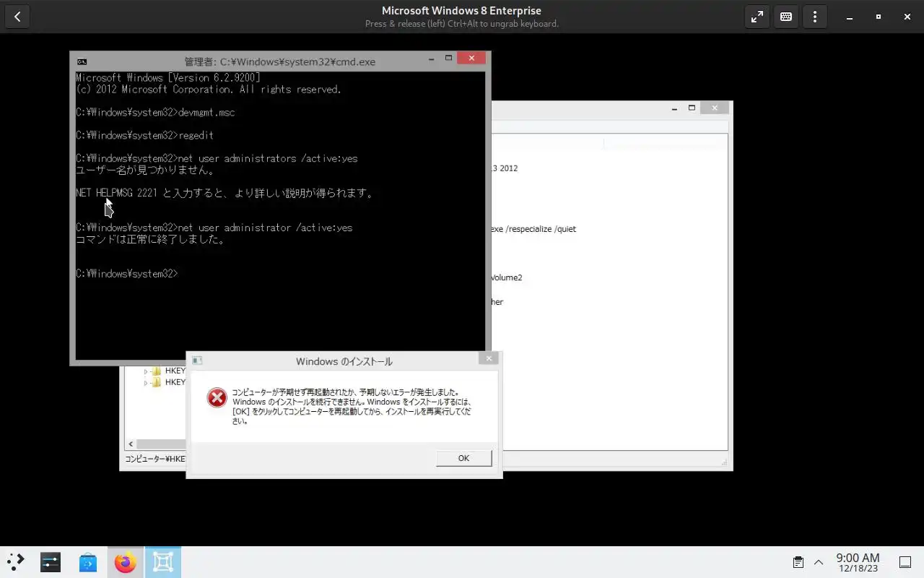Click the Microsoft Windows [Version 6.2.9200] line
The width and height of the screenshot is (924, 578).
[168, 77]
